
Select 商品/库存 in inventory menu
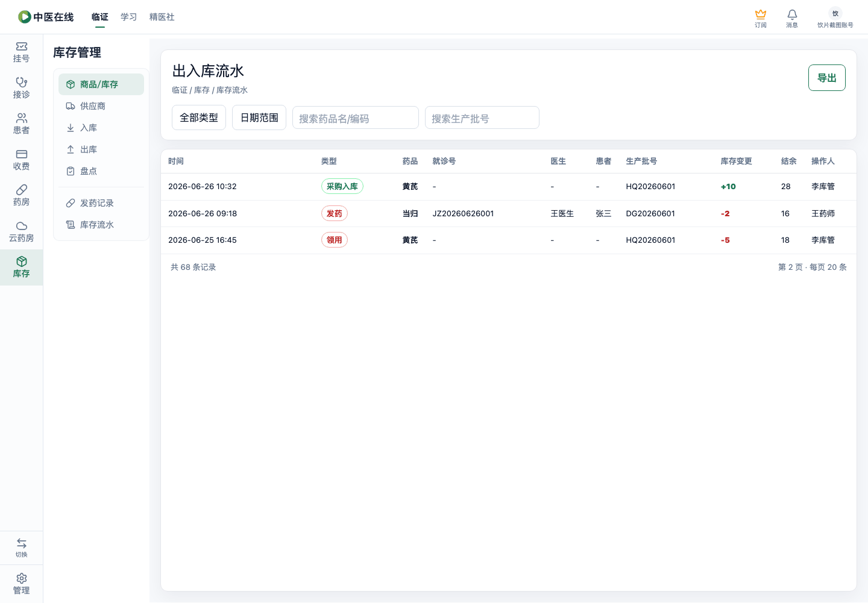click(x=101, y=84)
